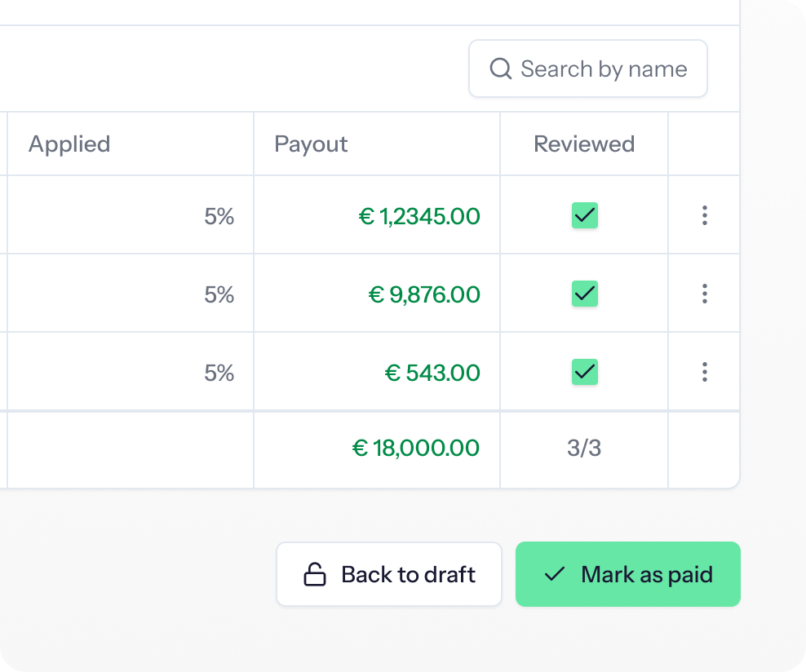
Task: Click the Reviewed column header
Action: 584,144
